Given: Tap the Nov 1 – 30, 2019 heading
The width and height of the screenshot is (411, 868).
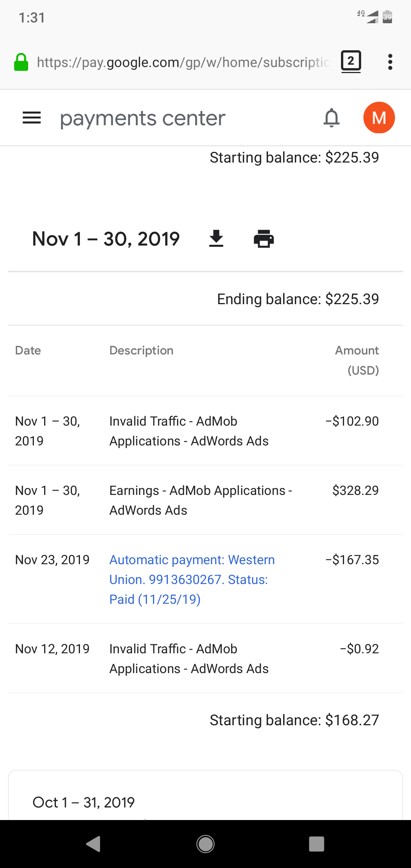Looking at the screenshot, I should pos(106,239).
